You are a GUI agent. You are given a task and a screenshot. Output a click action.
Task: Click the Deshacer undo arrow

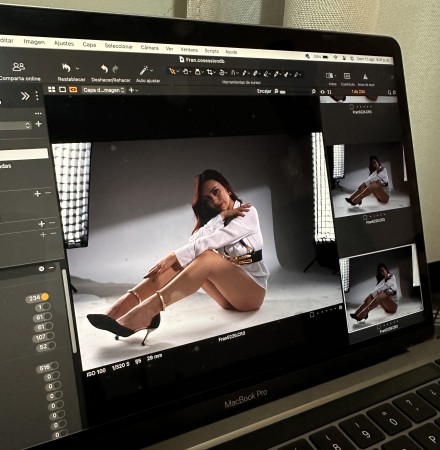pyautogui.click(x=104, y=69)
